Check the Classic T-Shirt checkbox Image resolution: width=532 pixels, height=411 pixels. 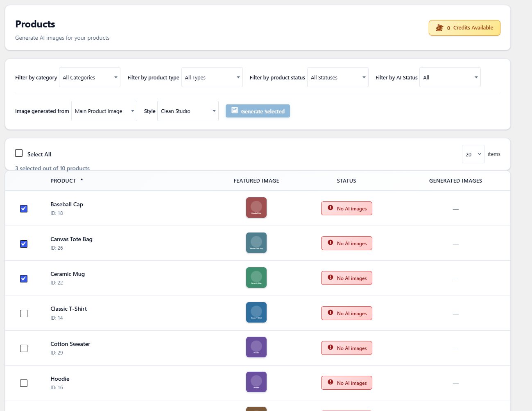point(24,314)
